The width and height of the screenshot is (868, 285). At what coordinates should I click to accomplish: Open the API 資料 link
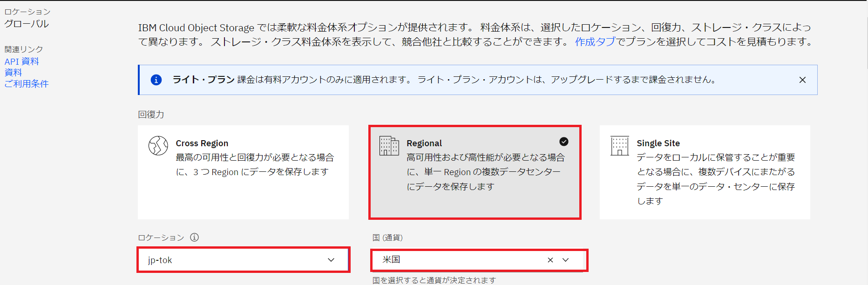[x=22, y=61]
